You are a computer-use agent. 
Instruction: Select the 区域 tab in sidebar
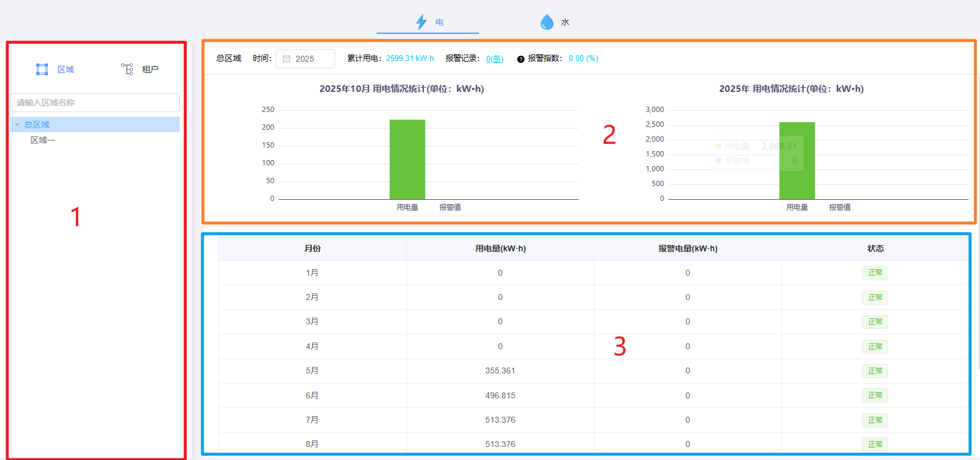point(55,69)
